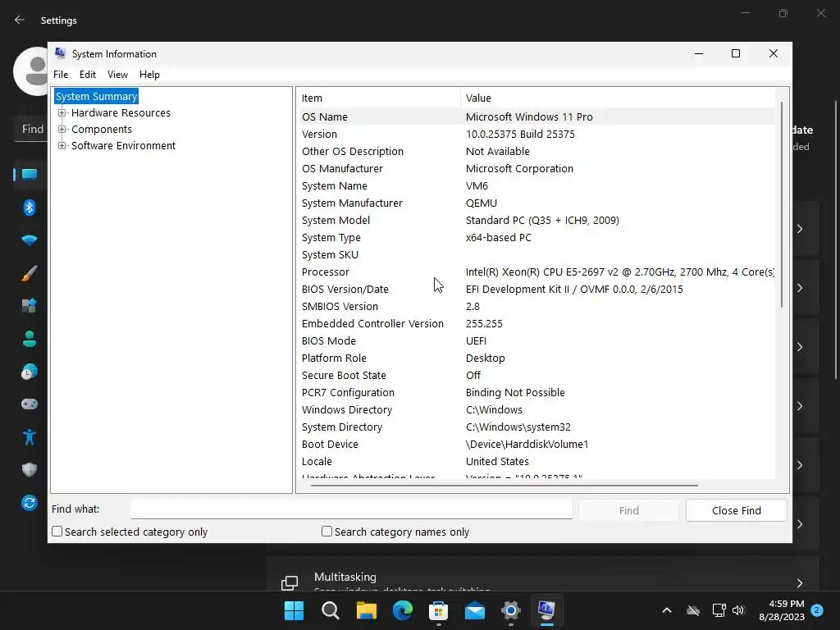The width and height of the screenshot is (840, 630).
Task: Open the System settings icon in Settings sidebar
Action: pyautogui.click(x=29, y=175)
